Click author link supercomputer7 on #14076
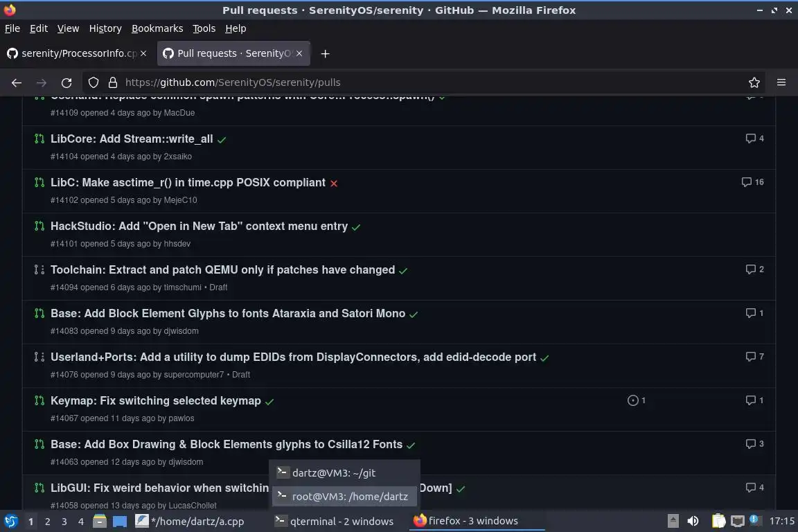This screenshot has width=798, height=532. click(193, 375)
